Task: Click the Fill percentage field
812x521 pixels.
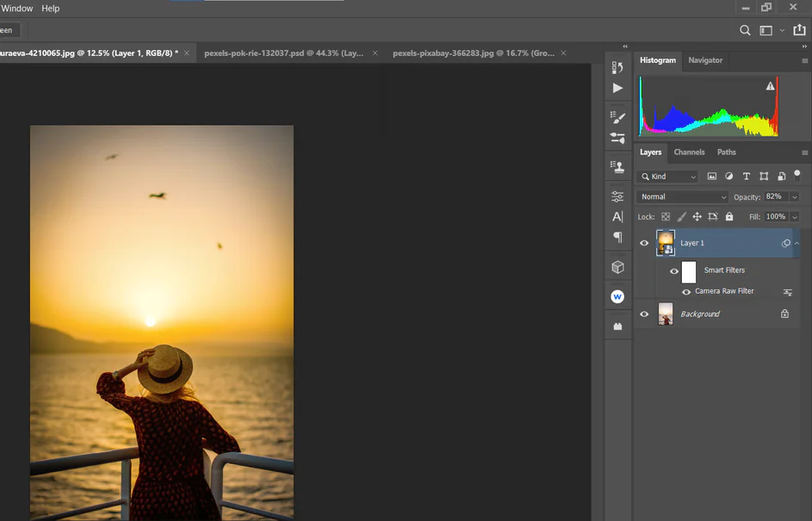Action: point(775,217)
